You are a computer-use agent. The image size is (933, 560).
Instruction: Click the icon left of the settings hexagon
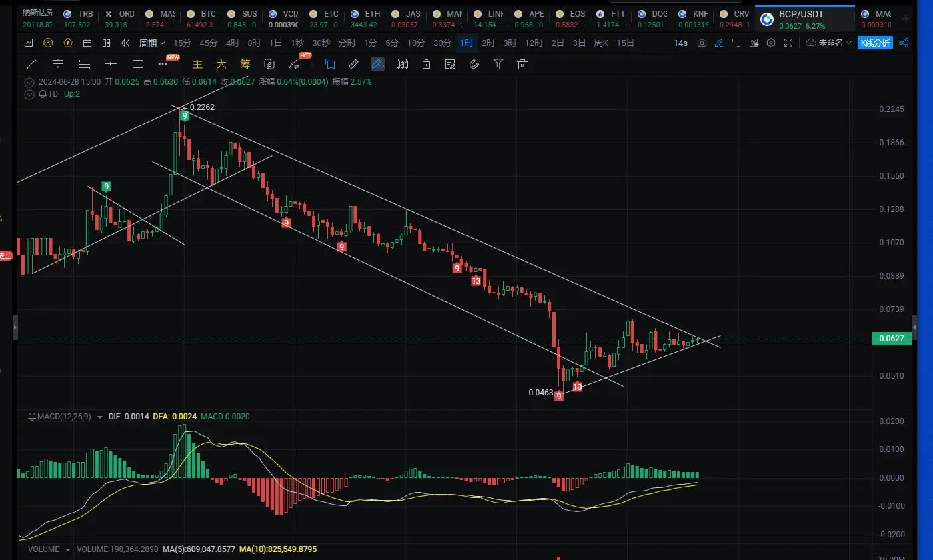pos(754,43)
